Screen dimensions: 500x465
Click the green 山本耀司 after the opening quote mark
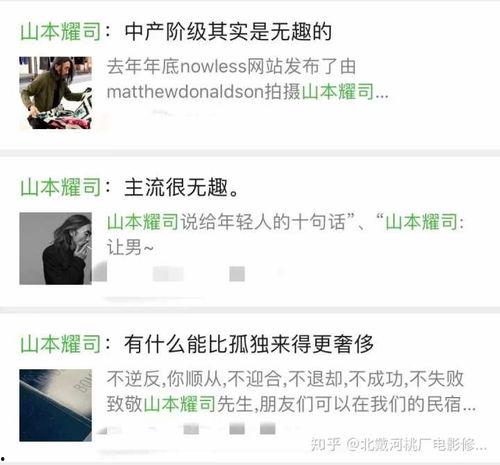point(422,222)
